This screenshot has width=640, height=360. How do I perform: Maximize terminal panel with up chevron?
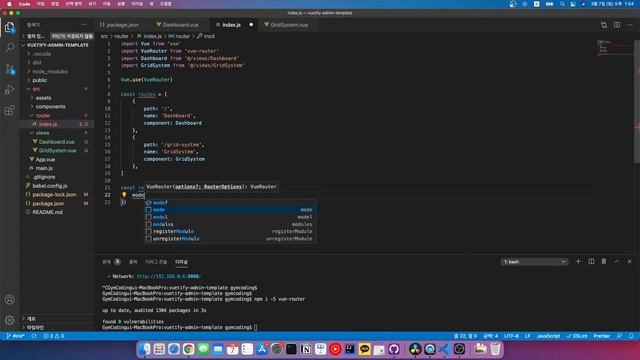(617, 261)
